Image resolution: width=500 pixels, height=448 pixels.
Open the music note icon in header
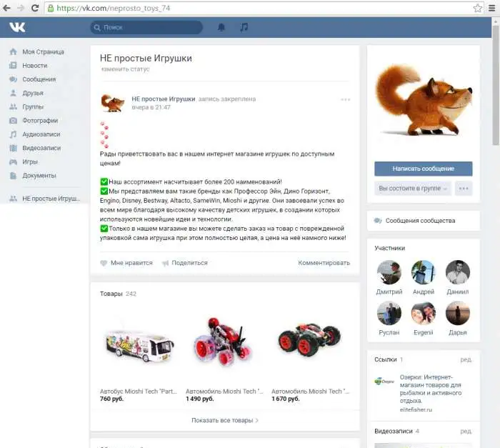pyautogui.click(x=244, y=27)
